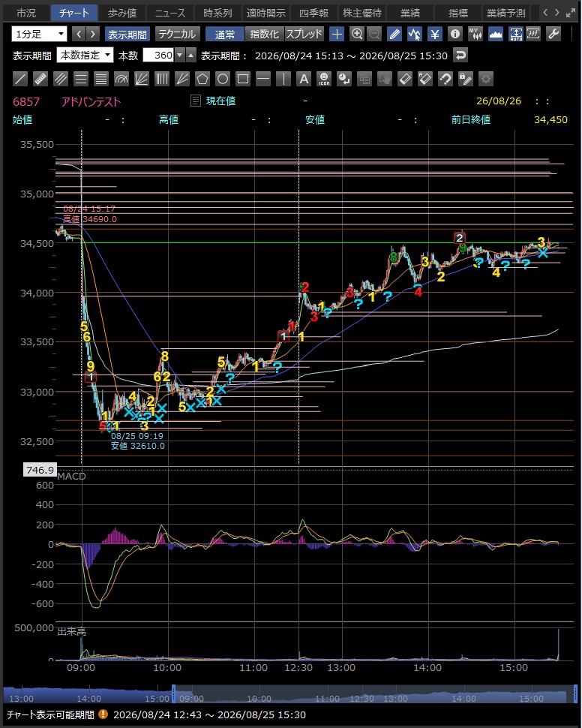This screenshot has width=582, height=728.
Task: Open the 業績予測 tab
Action: (x=506, y=13)
